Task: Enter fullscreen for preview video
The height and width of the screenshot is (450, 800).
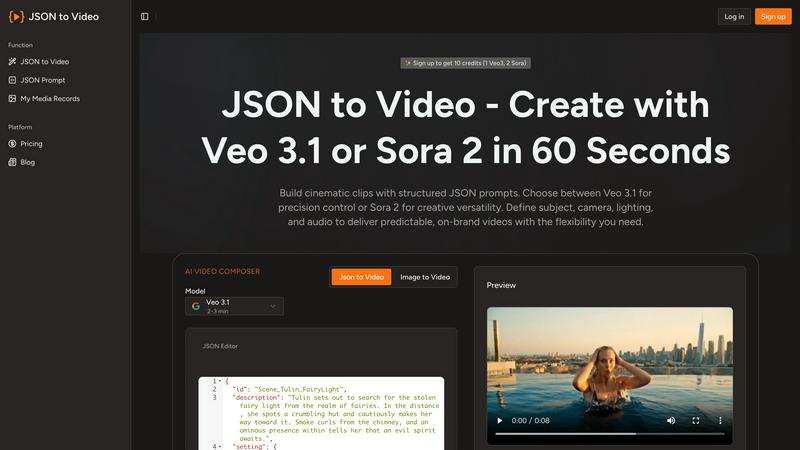Action: 695,420
